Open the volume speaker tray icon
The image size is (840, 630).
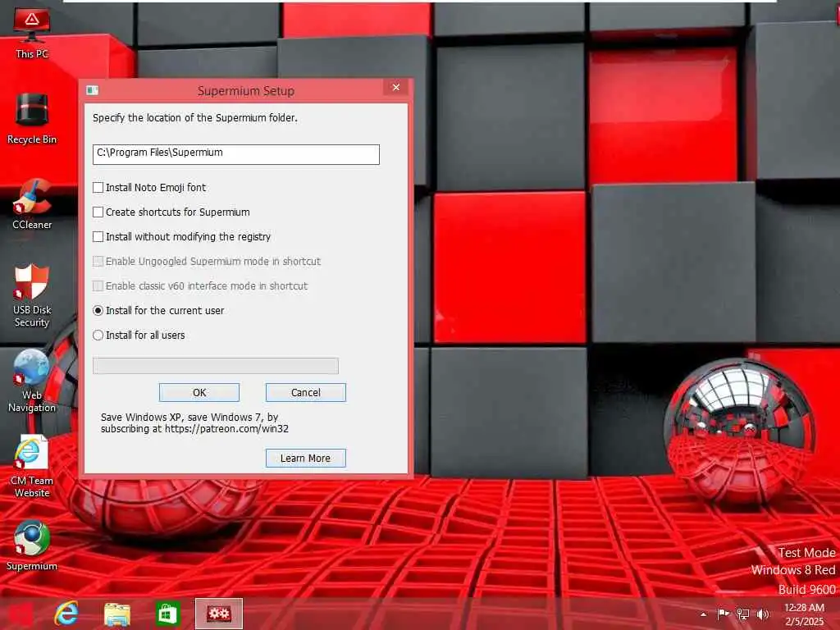[763, 614]
